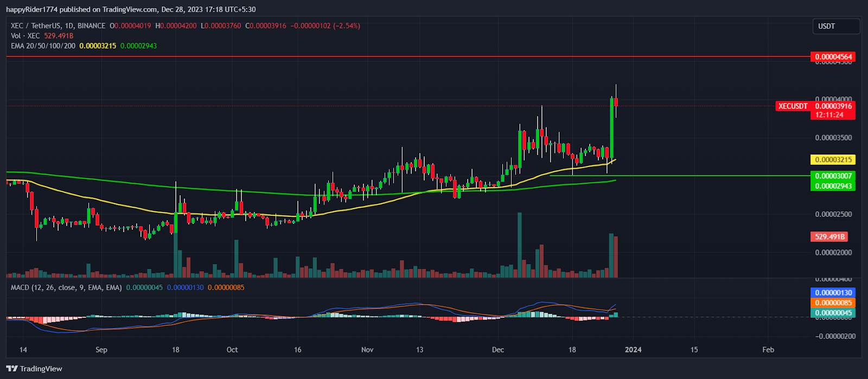Click the green 0.00002943 EMA price label
The height and width of the screenshot is (379, 868).
[833, 186]
